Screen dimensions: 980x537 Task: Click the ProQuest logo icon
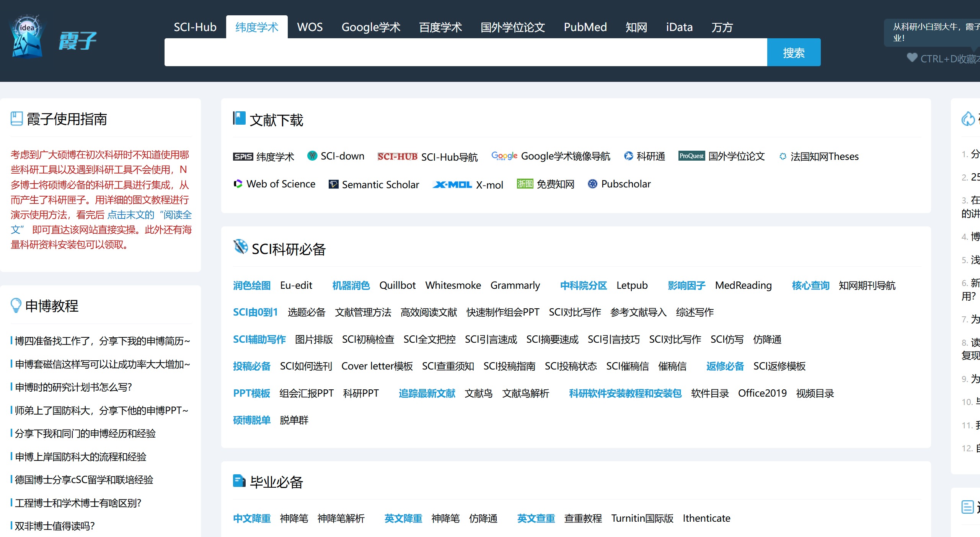(x=691, y=156)
